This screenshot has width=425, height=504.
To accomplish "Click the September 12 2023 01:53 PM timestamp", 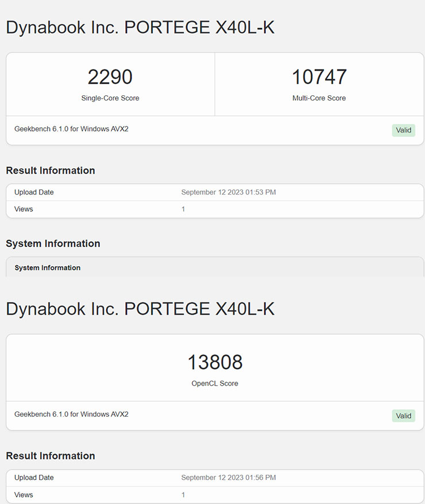I will pos(228,192).
